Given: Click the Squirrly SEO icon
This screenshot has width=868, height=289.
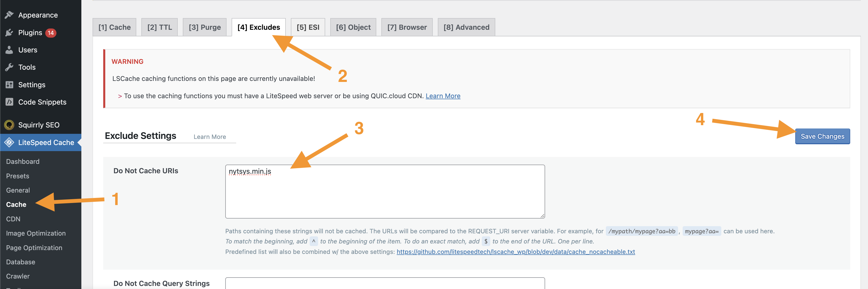Looking at the screenshot, I should [9, 125].
